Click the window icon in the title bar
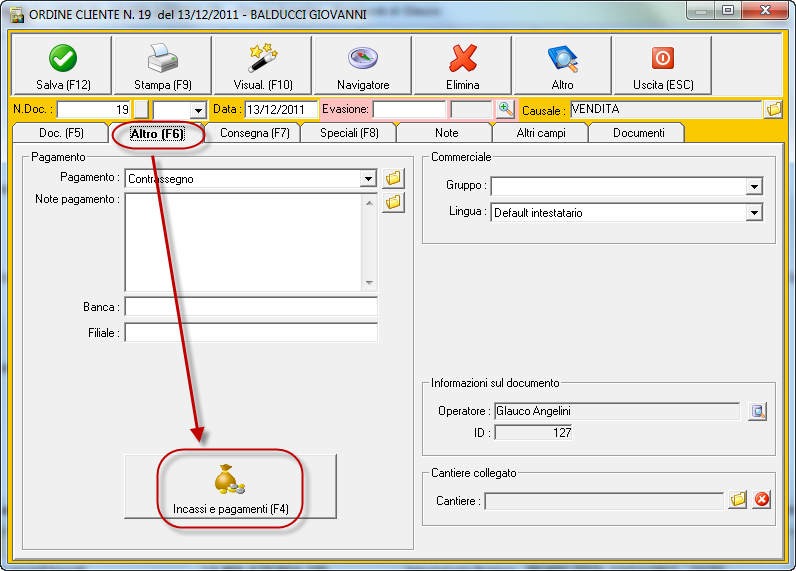796x571 pixels. [17, 15]
